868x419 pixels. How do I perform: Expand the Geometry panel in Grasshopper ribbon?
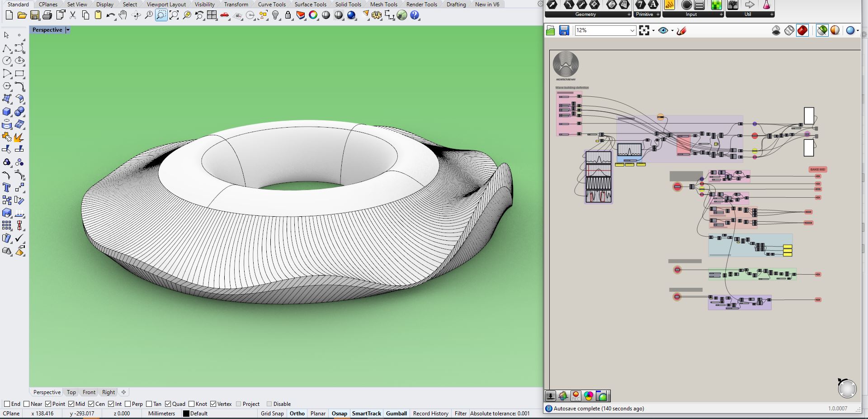629,14
